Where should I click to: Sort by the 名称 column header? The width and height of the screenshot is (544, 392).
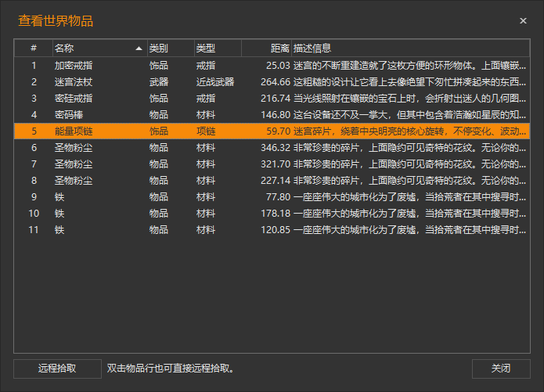[x=100, y=49]
